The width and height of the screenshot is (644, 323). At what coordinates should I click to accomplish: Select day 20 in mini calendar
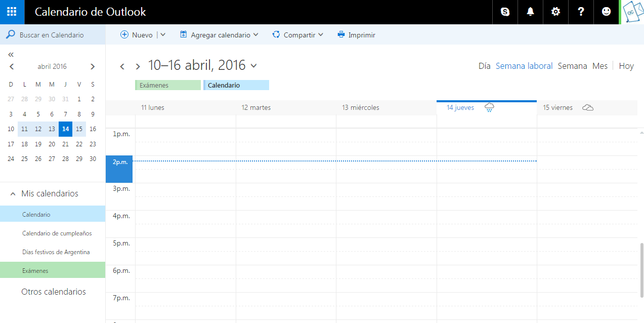(x=52, y=144)
